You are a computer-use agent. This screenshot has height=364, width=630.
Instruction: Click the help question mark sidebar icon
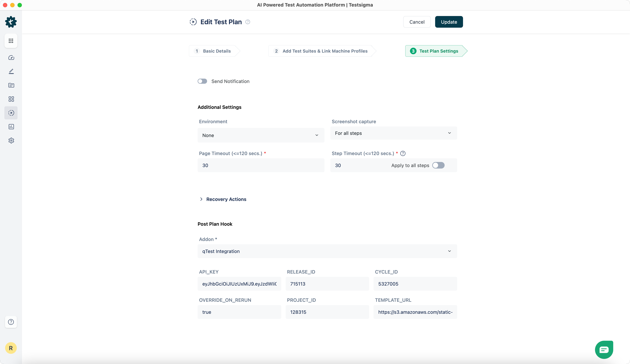(11, 322)
